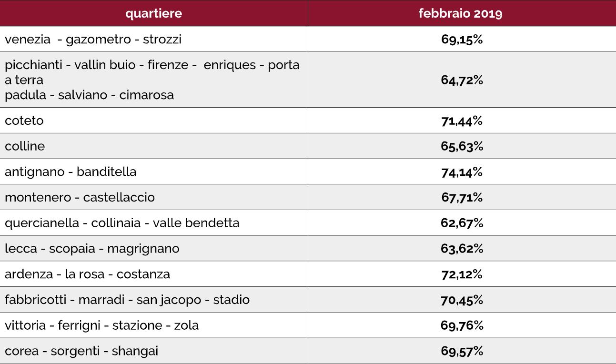Viewport: 616px width, 364px height.
Task: Click the "febbraio 2019" column header
Action: click(x=461, y=13)
